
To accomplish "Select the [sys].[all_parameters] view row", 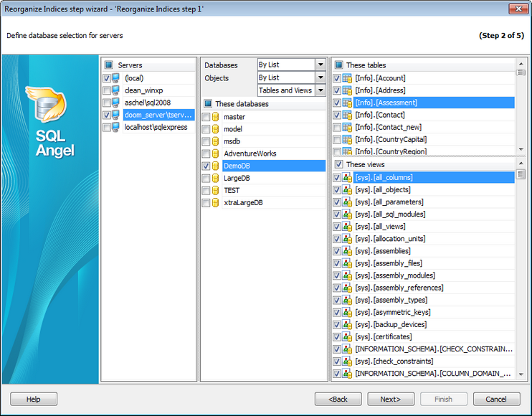I will 434,202.
